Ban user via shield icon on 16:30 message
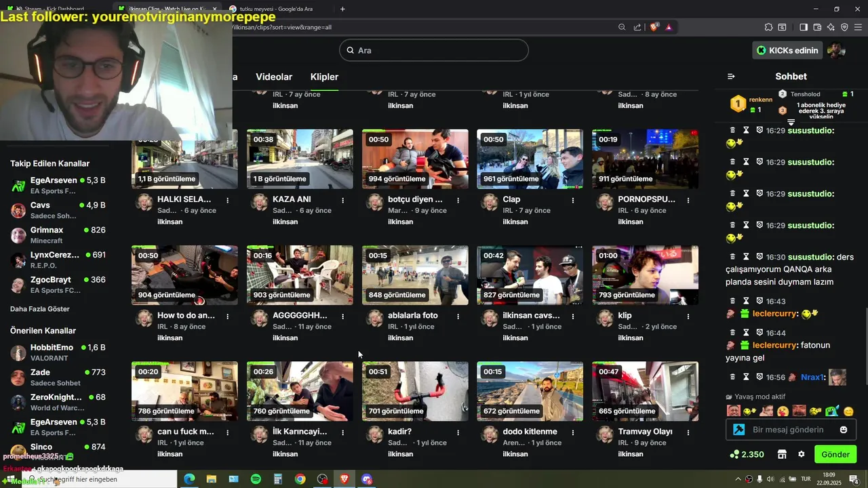The height and width of the screenshot is (488, 868). (759, 257)
